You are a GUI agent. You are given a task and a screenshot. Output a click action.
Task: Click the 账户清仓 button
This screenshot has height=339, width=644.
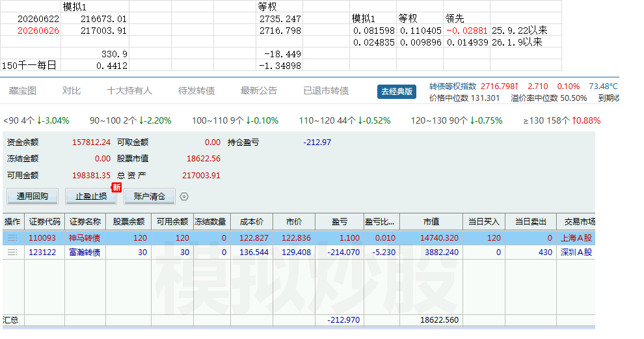click(x=150, y=197)
